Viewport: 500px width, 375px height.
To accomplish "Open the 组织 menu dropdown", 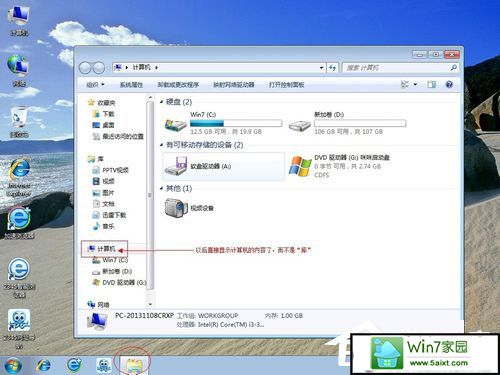I will point(95,85).
